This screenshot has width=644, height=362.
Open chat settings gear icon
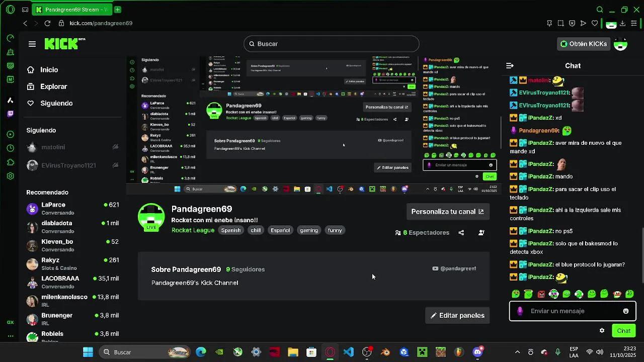602,331
